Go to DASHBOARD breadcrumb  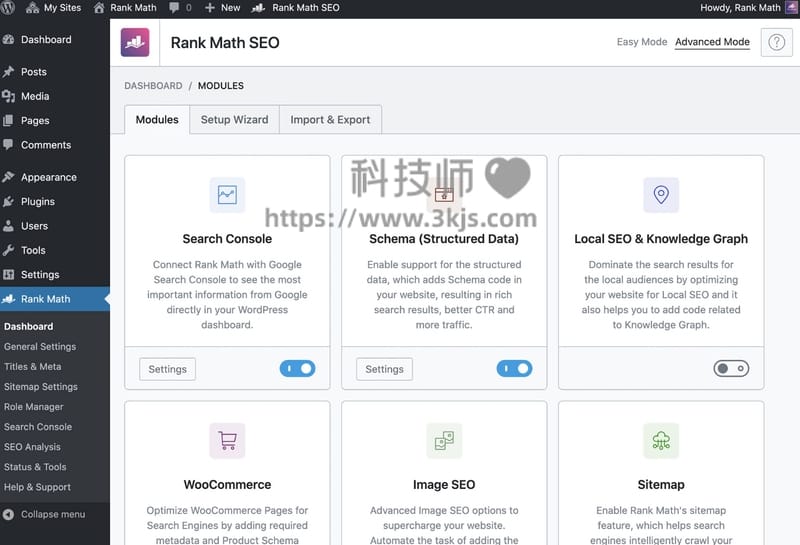(153, 86)
